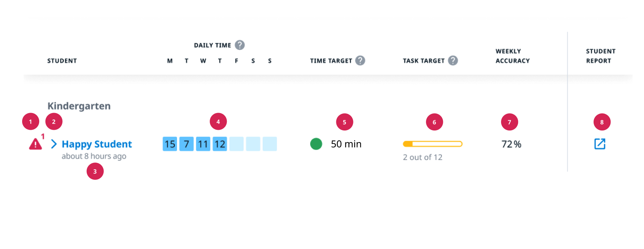
Task: Click the Daily Time help icon
Action: click(239, 45)
